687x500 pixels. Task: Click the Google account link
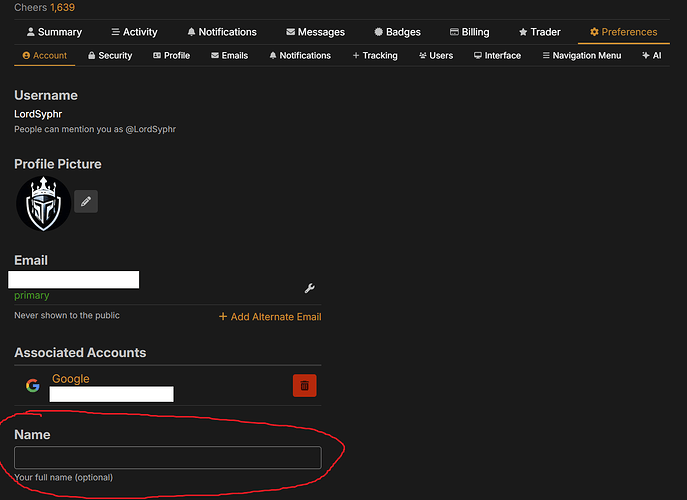(71, 379)
